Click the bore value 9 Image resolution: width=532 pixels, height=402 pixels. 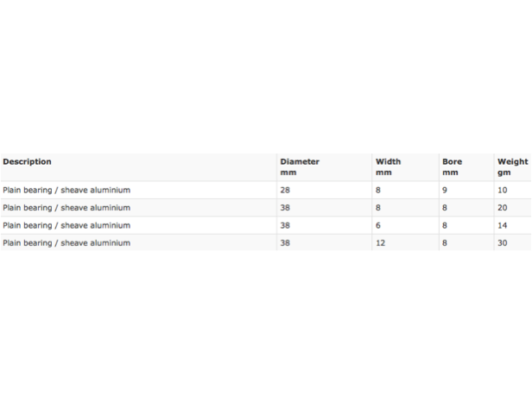(x=445, y=190)
